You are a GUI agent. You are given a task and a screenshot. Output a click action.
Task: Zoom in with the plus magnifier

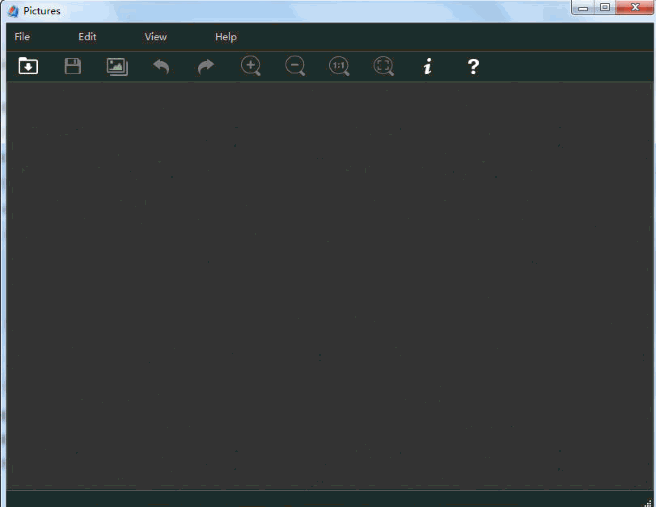[251, 66]
